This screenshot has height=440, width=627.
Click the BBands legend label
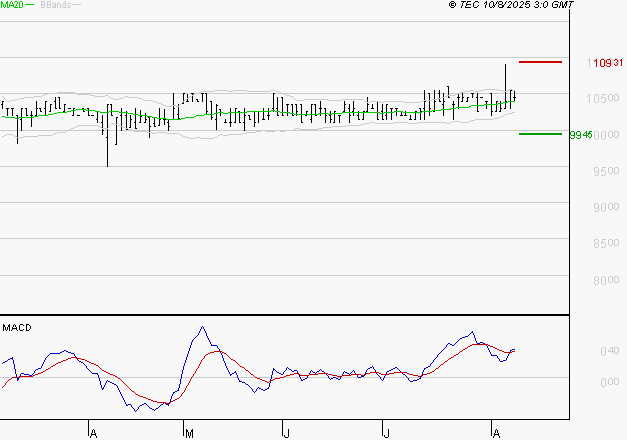pos(54,6)
